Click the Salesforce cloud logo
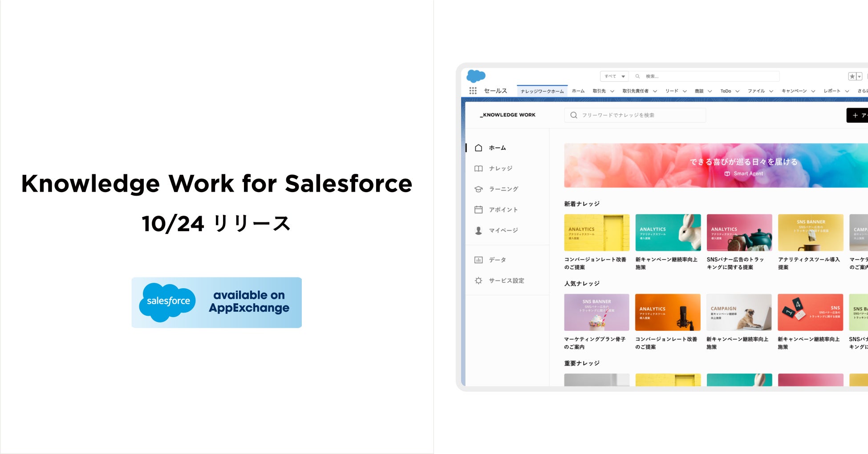This screenshot has height=454, width=868. click(x=476, y=76)
